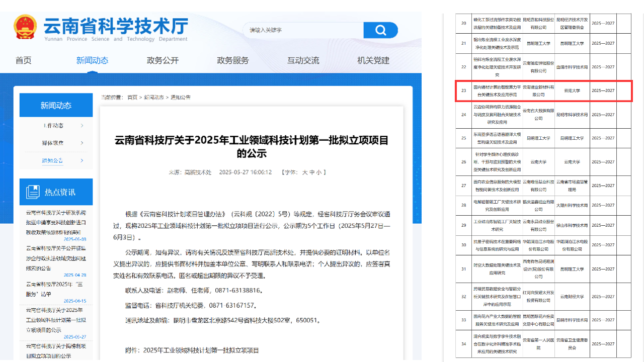The height and width of the screenshot is (362, 644).
Task: Click the 红河自贸壮大开发投资有限公司 cell
Action: pos(538,297)
